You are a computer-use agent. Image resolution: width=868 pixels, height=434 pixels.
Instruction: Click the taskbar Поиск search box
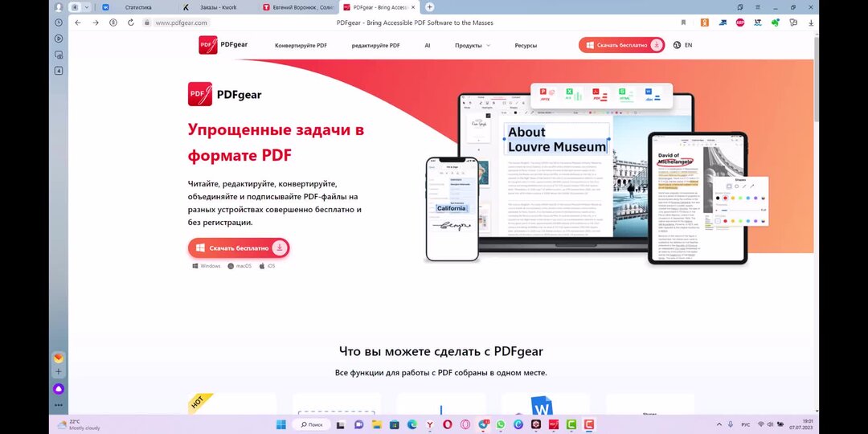point(311,424)
